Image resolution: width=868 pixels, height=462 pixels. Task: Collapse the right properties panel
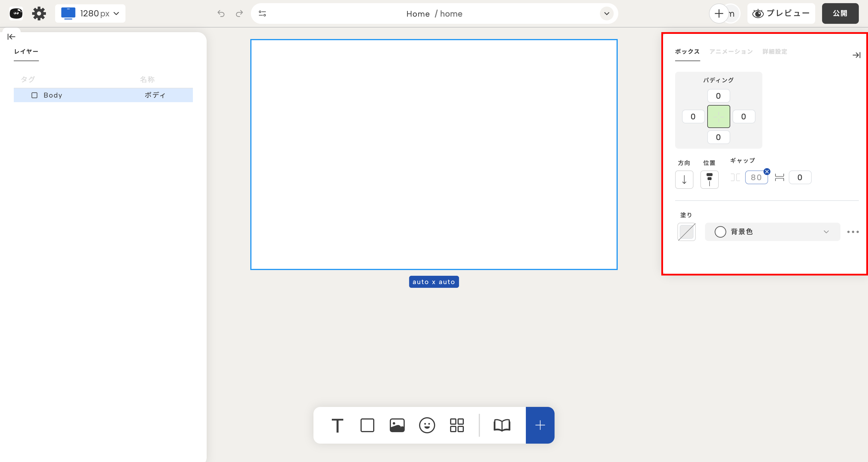[856, 55]
